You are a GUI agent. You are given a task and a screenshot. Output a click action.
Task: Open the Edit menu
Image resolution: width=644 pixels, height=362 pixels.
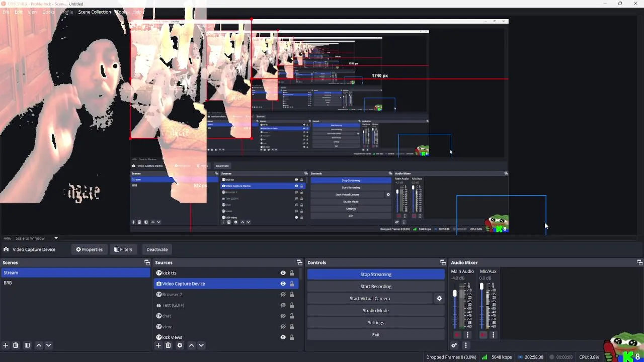click(19, 12)
